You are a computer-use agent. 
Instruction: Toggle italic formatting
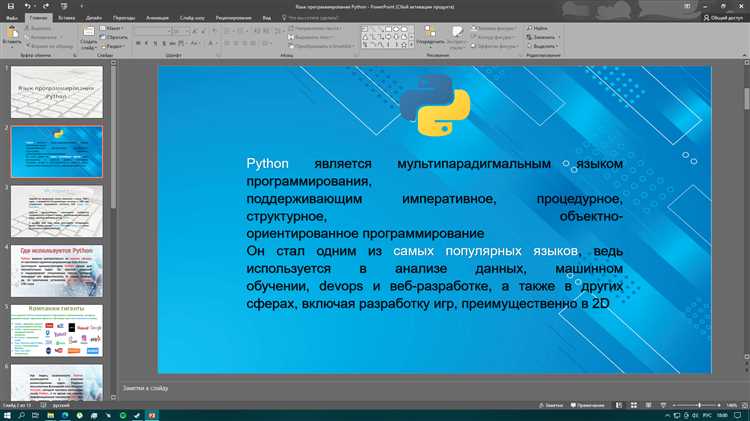point(146,44)
